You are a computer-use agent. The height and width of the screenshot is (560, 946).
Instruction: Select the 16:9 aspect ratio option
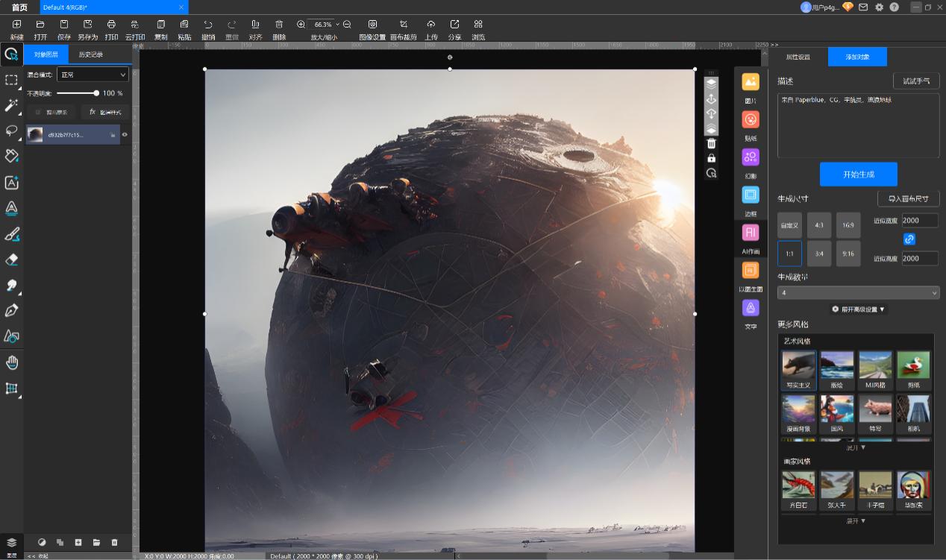(x=848, y=224)
